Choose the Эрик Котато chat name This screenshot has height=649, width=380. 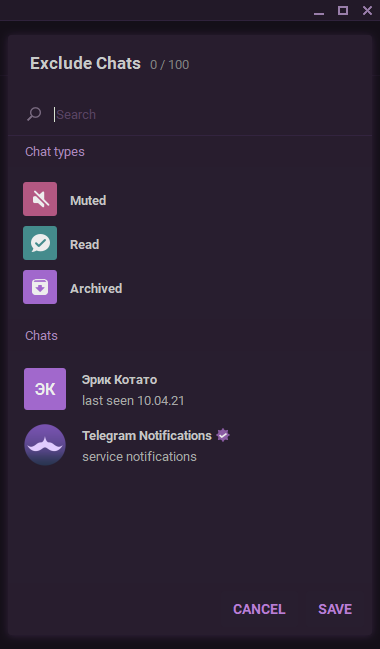click(x=120, y=380)
